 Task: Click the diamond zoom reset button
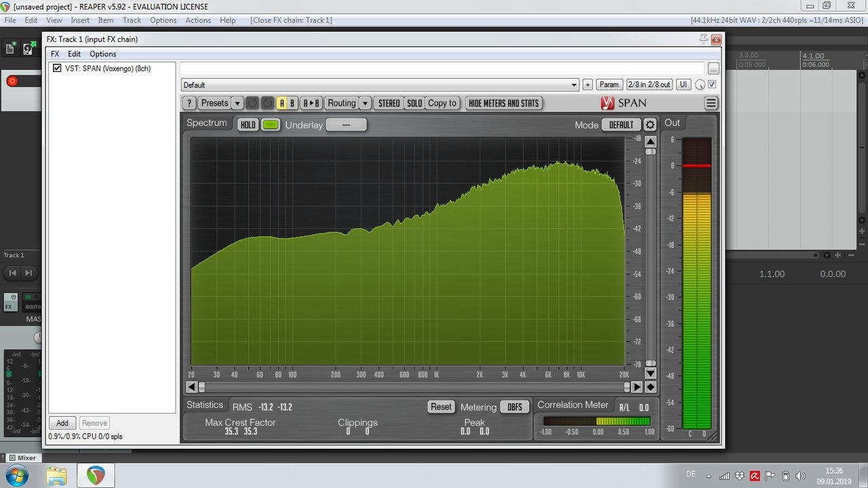[650, 387]
